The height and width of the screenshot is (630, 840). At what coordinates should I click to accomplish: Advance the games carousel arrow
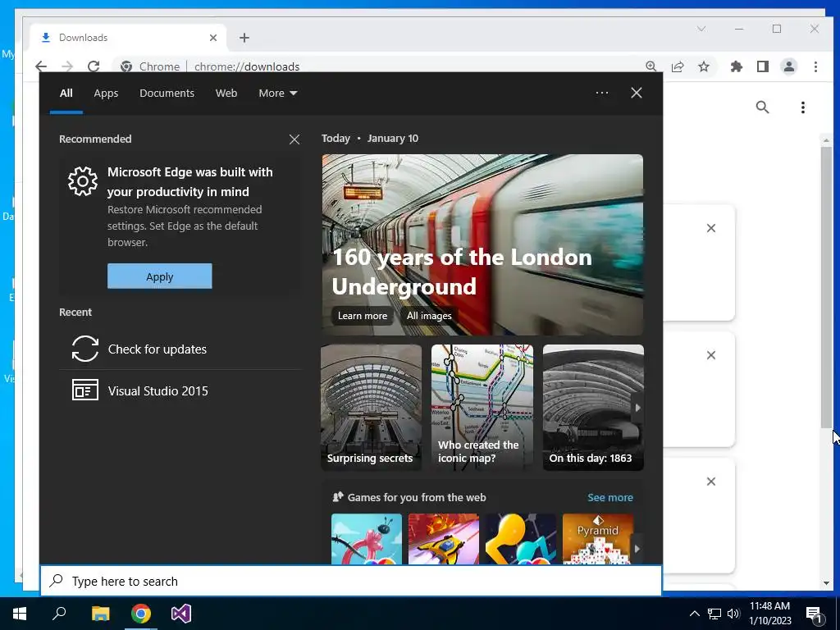pos(637,549)
